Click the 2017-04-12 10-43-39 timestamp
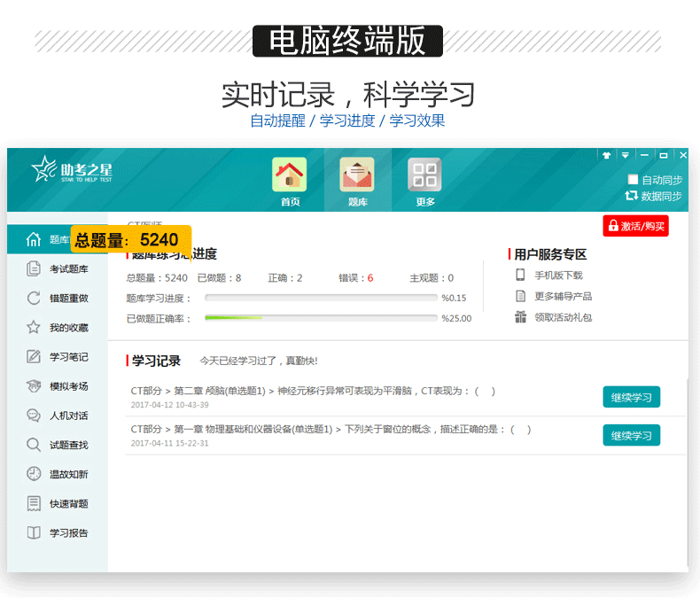700x598 pixels. click(x=169, y=405)
